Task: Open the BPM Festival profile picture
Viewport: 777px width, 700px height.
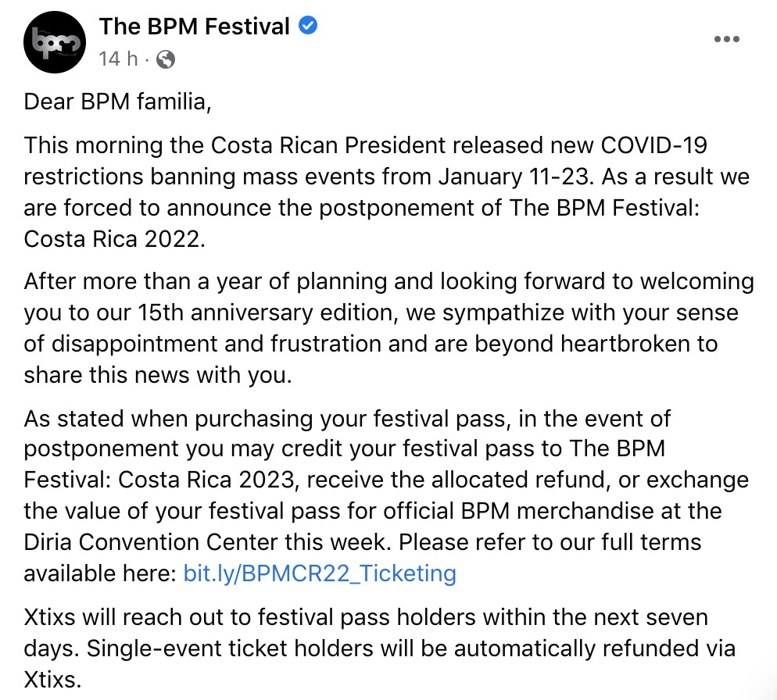Action: pyautogui.click(x=55, y=42)
